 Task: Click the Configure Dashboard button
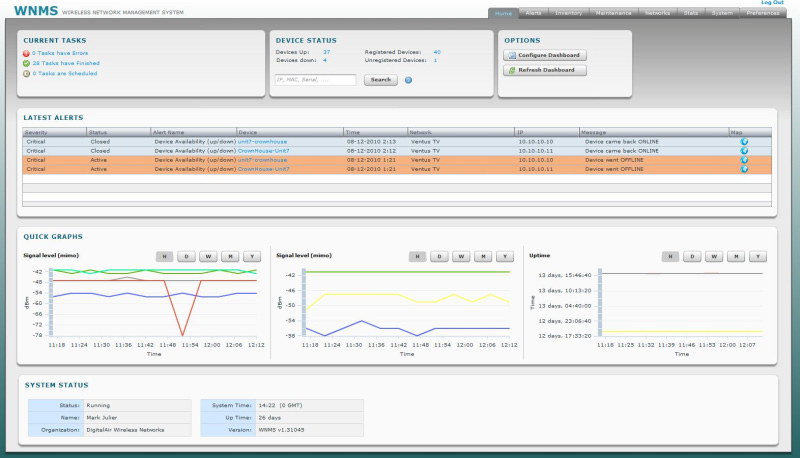point(545,56)
